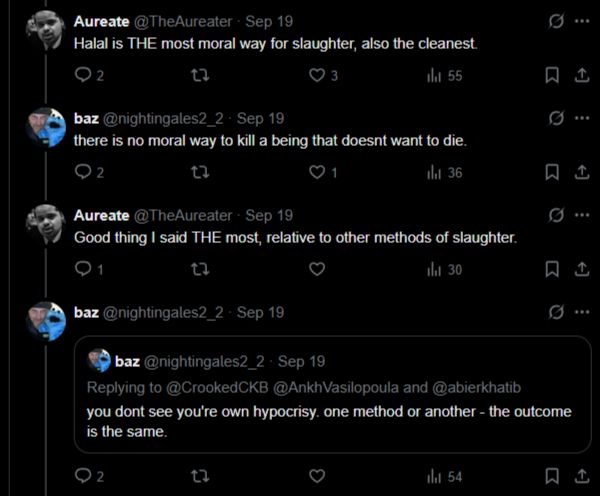Open more options on 'Good thing I said' tweet

582,215
